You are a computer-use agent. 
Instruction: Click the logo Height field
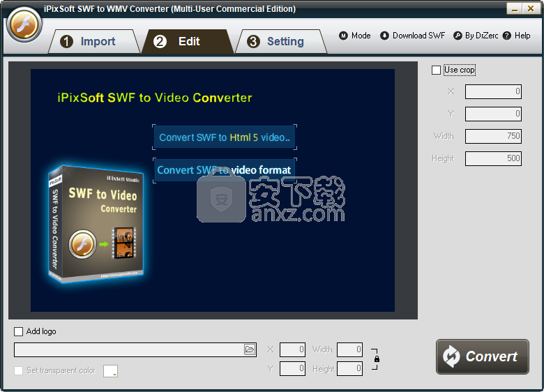[x=349, y=369]
